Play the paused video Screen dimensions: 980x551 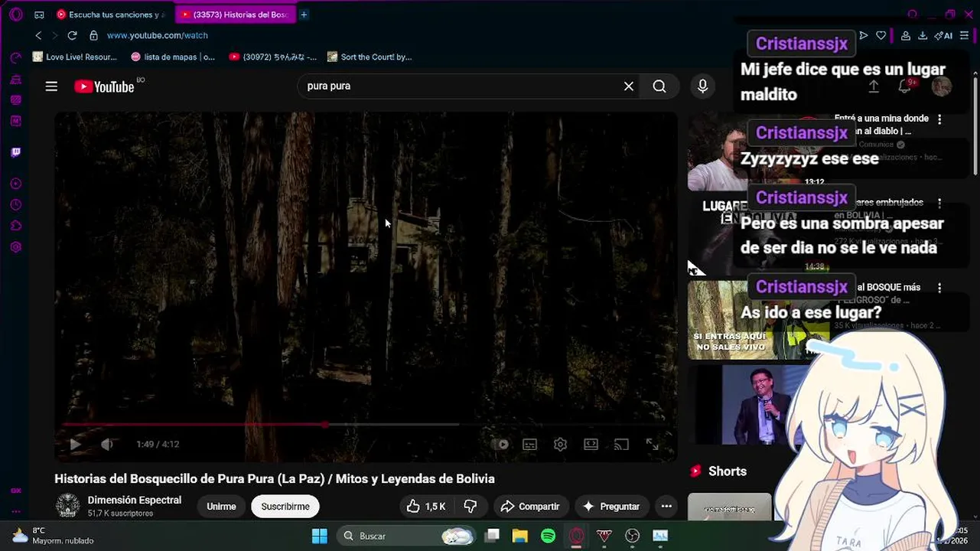click(75, 444)
